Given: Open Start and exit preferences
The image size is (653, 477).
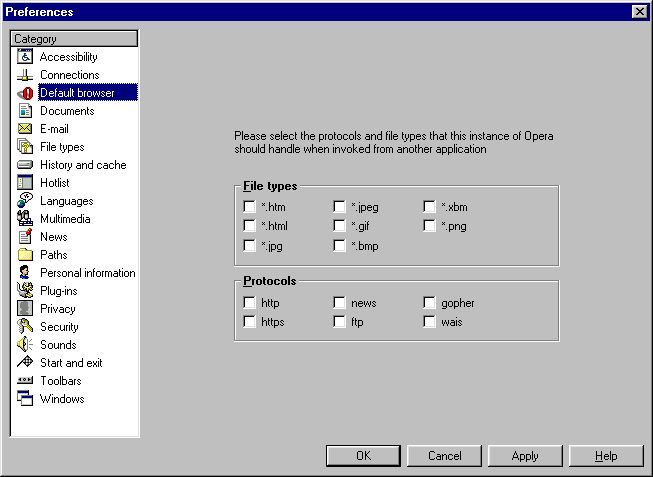Looking at the screenshot, I should pos(71,363).
